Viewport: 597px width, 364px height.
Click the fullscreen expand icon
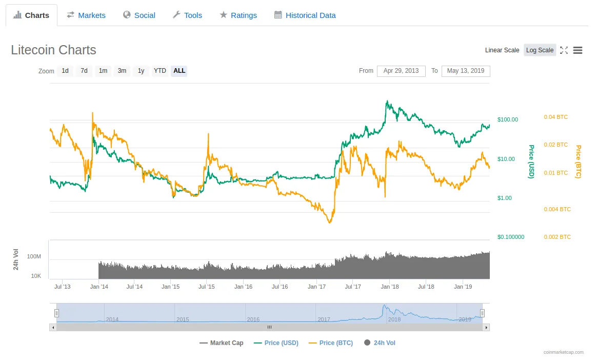(564, 50)
